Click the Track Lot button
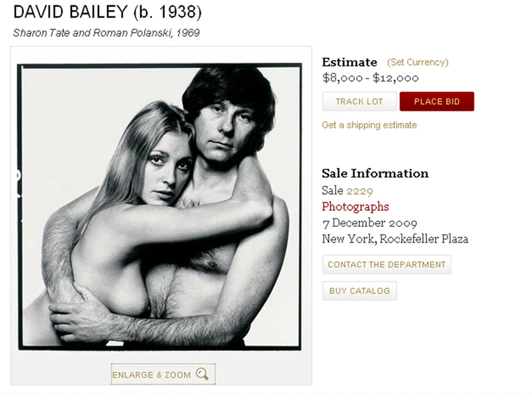532x394 pixels. [x=359, y=102]
